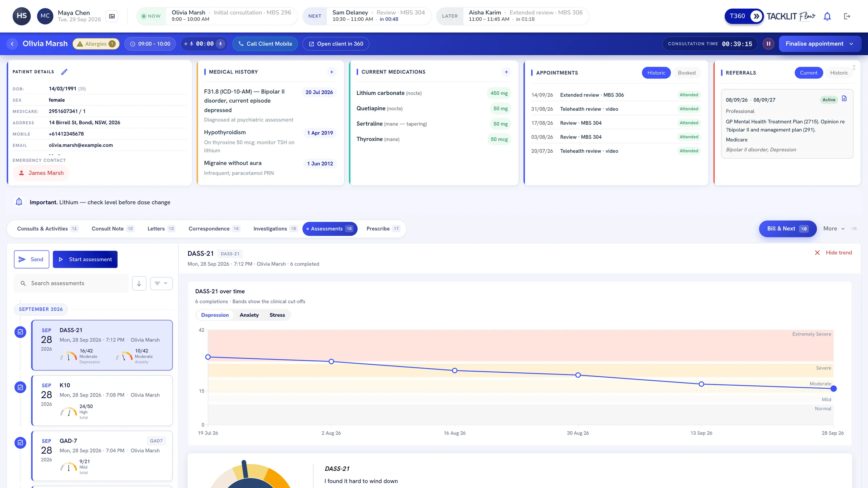Click the clock icon in the 09:00 - 10:00 pill
This screenshot has height=488, width=868.
click(x=133, y=44)
